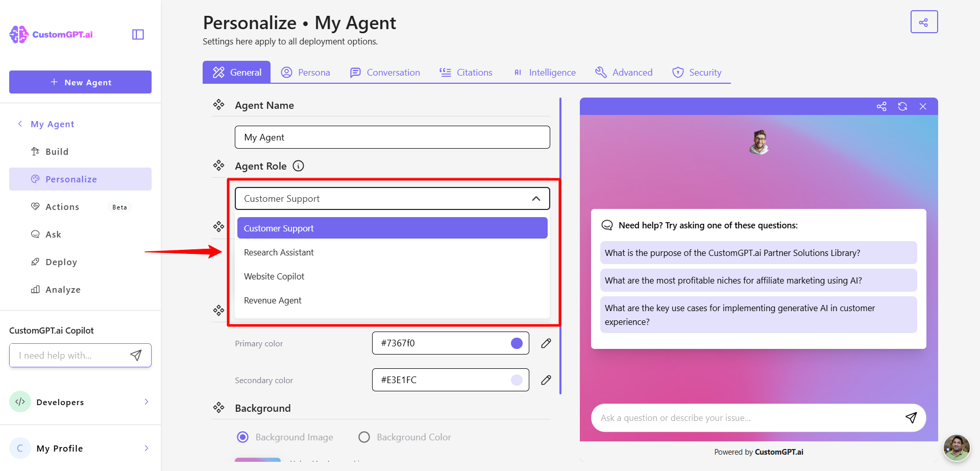Send the Copilot help request
Image resolution: width=980 pixels, height=471 pixels.
tap(136, 355)
